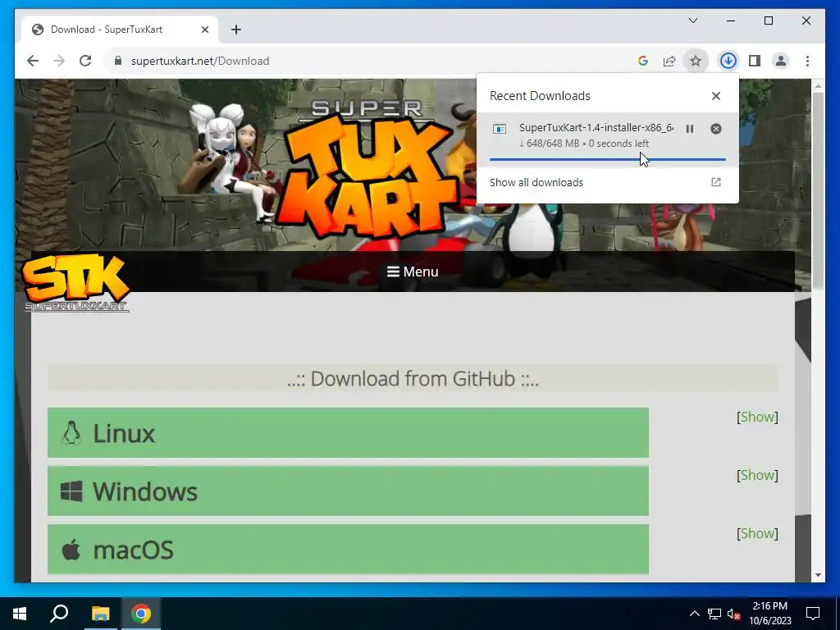
Task: Cancel the SuperTuxKart installer download
Action: (x=715, y=129)
